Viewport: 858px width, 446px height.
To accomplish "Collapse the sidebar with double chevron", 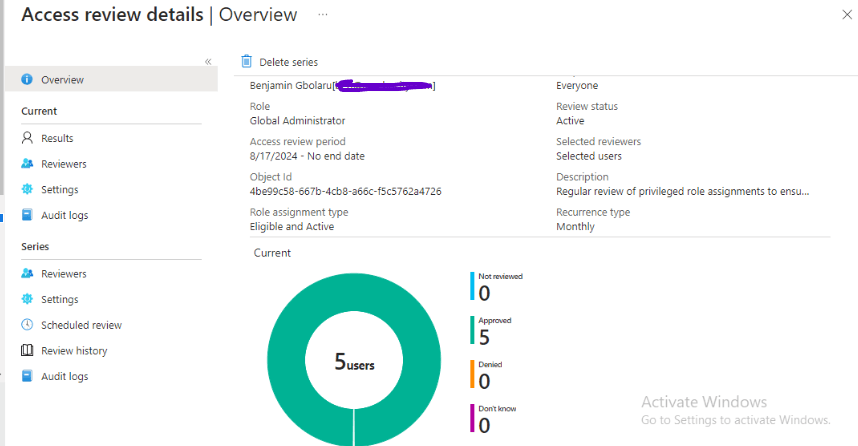I will (x=208, y=62).
